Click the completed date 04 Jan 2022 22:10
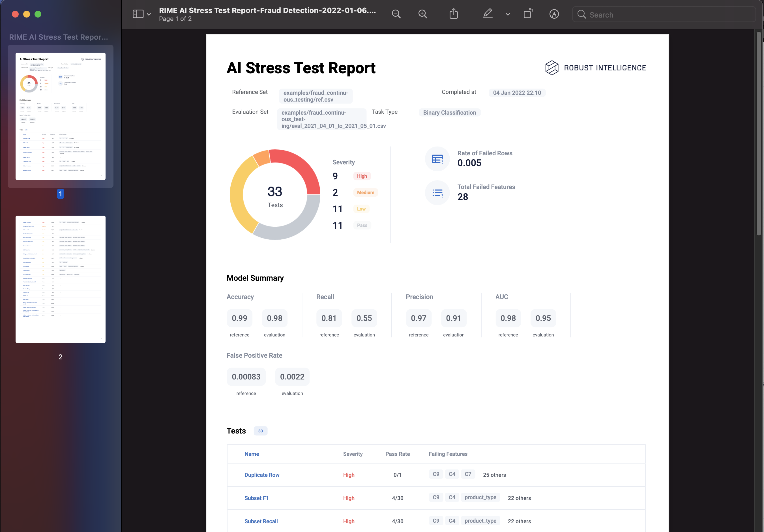Viewport: 764px width, 532px height. click(x=517, y=93)
